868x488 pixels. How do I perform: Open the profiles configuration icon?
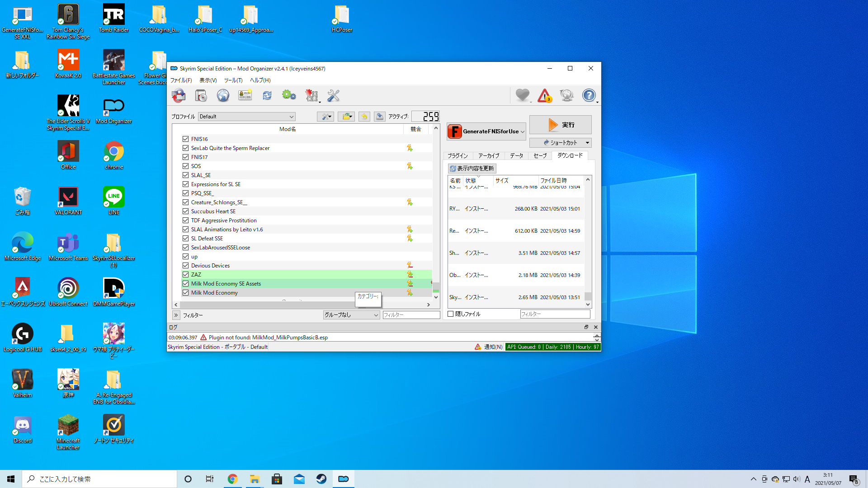click(x=201, y=95)
